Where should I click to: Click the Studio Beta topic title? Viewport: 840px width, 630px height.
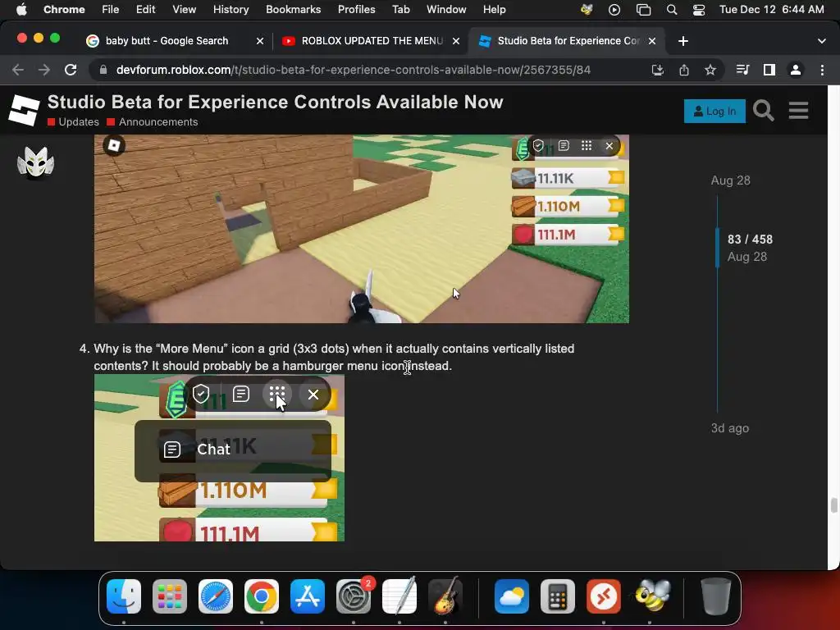(276, 102)
